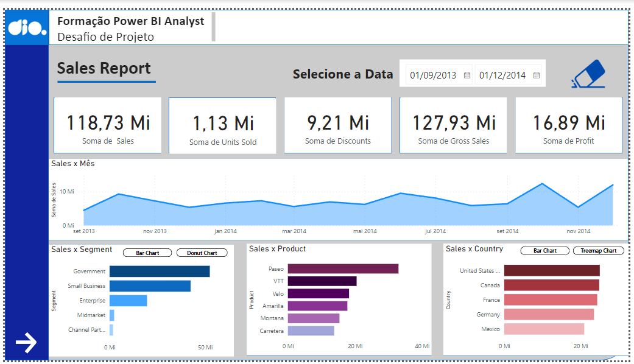Viewport: 634px width, 364px height.
Task: Click the Canada country bar
Action: point(552,285)
